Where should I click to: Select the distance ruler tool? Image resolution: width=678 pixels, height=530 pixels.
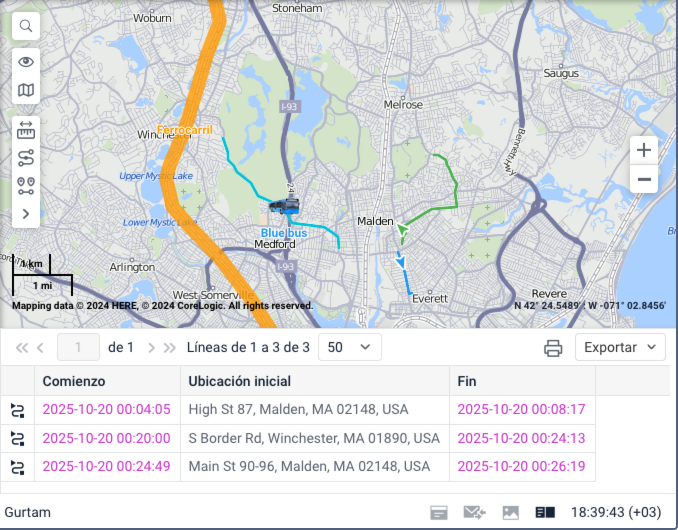[x=26, y=129]
